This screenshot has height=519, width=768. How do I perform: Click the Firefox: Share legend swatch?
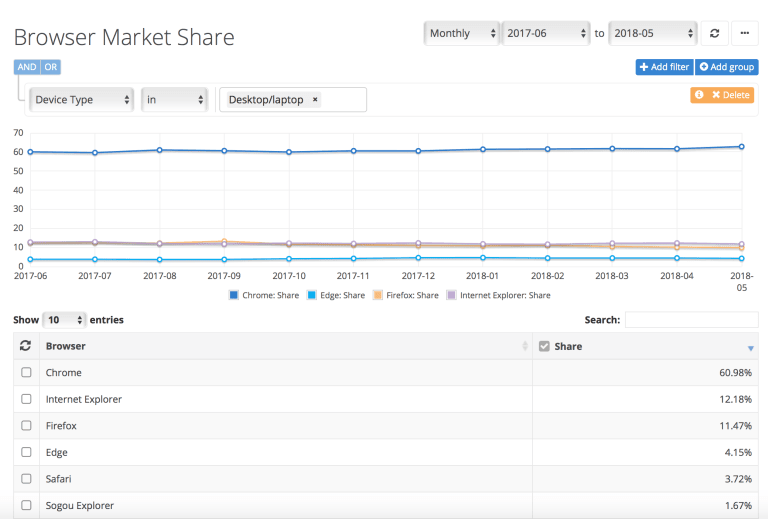[378, 295]
